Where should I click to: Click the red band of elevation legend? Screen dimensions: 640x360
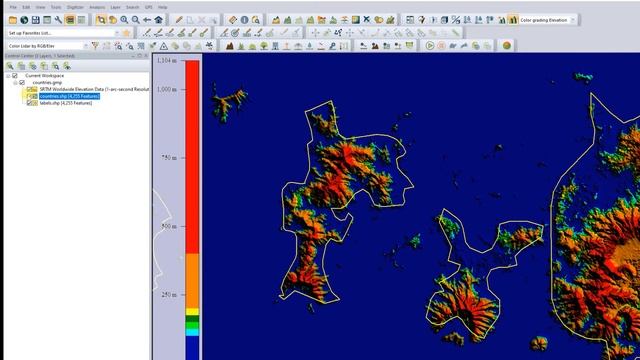tap(192, 157)
